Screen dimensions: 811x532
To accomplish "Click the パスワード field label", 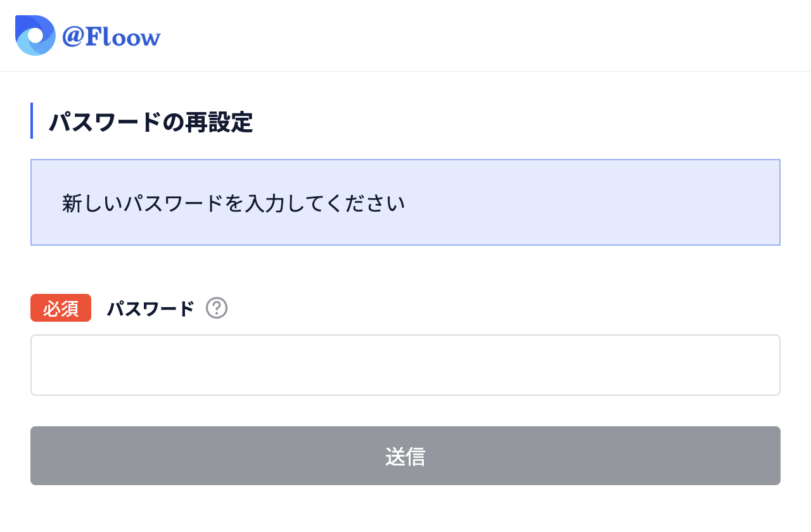I will 150,308.
